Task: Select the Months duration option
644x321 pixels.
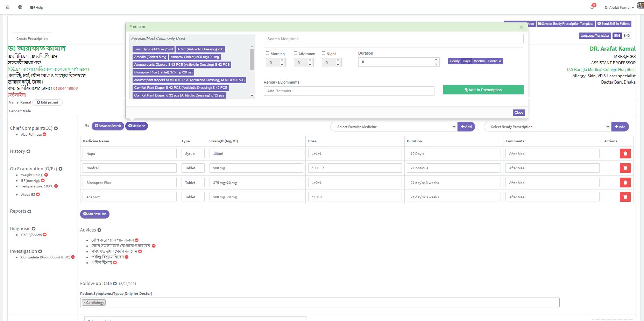Action: pos(479,61)
